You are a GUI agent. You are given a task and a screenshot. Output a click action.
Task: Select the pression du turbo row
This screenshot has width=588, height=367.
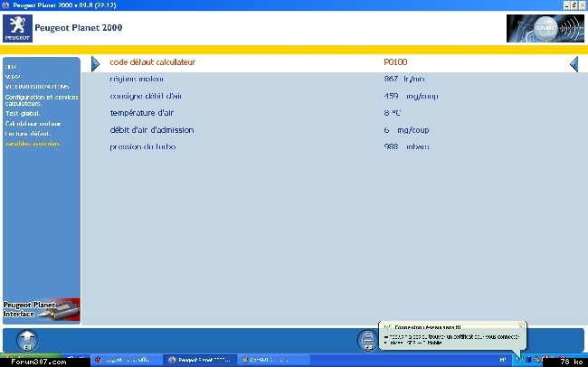click(x=335, y=147)
